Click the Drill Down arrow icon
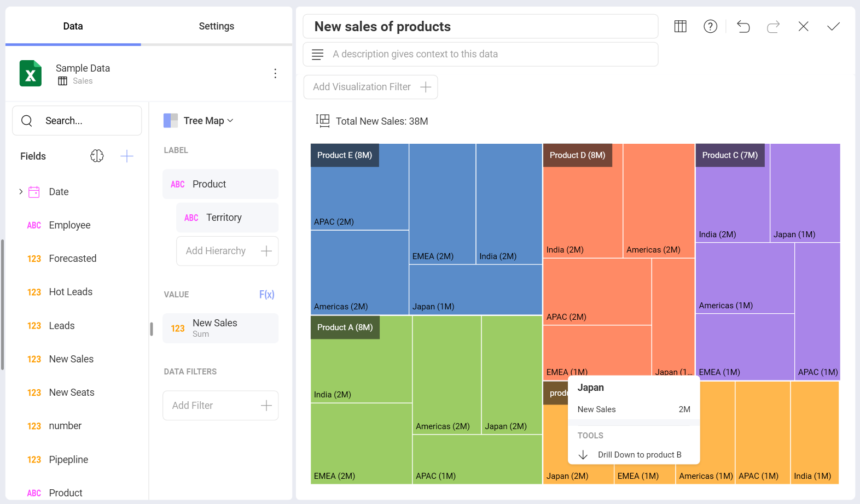860x504 pixels. [583, 455]
